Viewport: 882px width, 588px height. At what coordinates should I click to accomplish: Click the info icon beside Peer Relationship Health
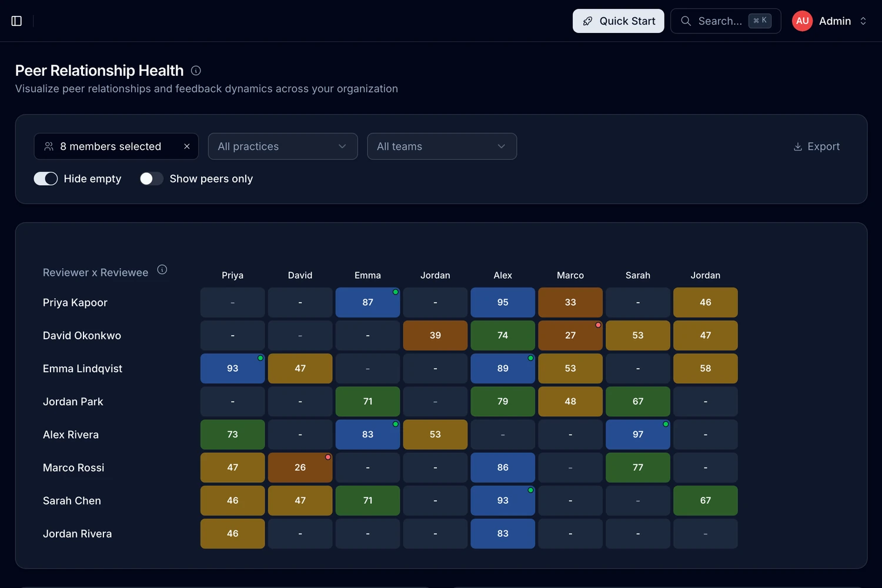196,71
